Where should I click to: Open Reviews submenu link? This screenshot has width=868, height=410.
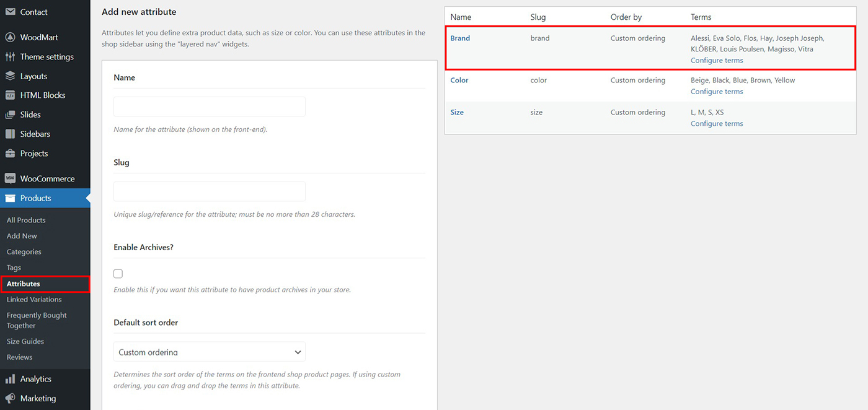(x=19, y=357)
